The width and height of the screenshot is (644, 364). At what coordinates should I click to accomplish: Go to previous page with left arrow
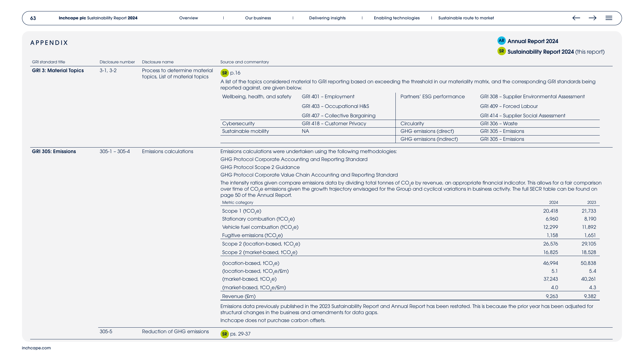tap(576, 18)
